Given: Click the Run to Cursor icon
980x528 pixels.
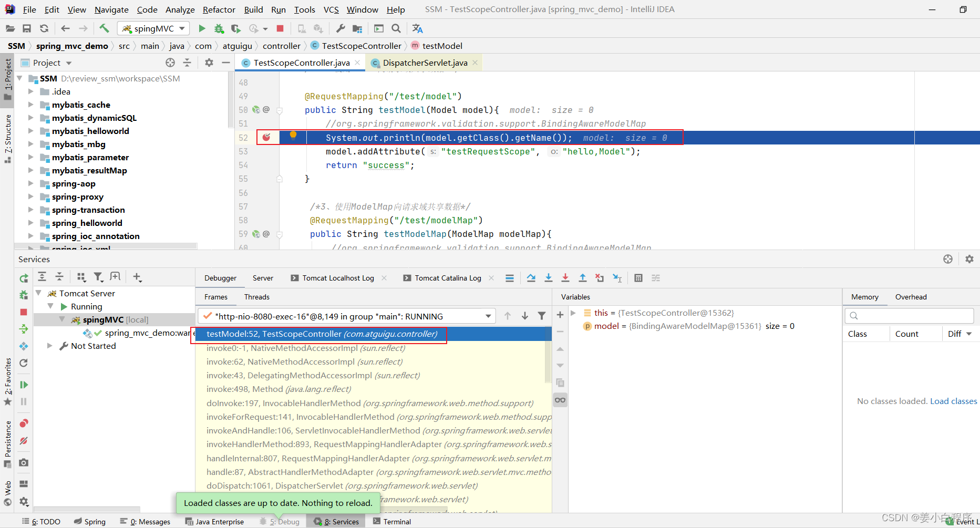Looking at the screenshot, I should [617, 278].
